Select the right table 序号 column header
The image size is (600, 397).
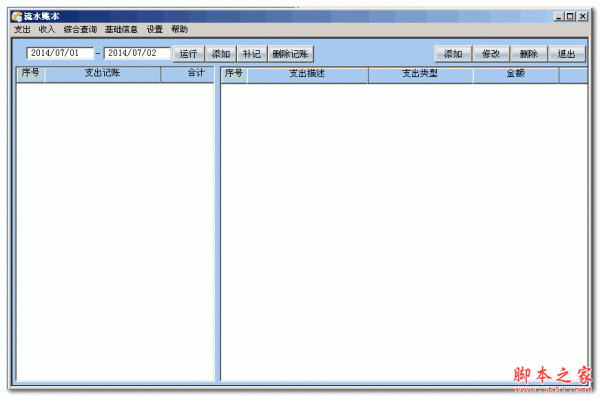pyautogui.click(x=234, y=75)
